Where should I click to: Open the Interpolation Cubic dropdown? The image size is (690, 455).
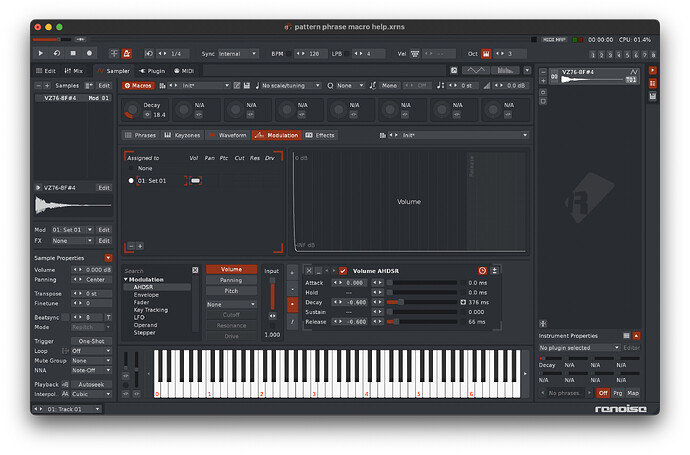pyautogui.click(x=91, y=394)
